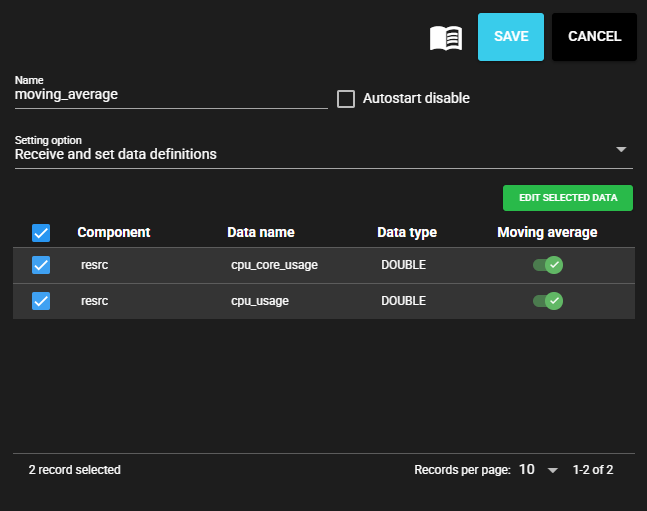Select the cpu_usage data name cell
This screenshot has height=511, width=647.
pyautogui.click(x=260, y=301)
